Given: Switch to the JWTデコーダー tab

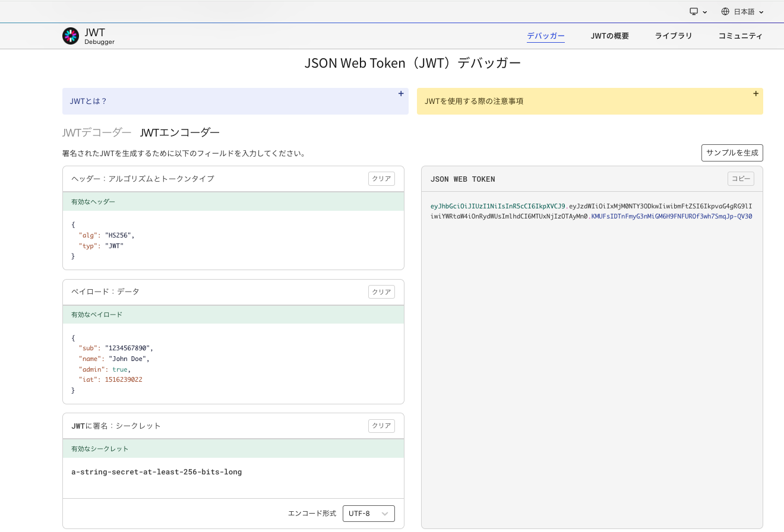Looking at the screenshot, I should coord(97,132).
